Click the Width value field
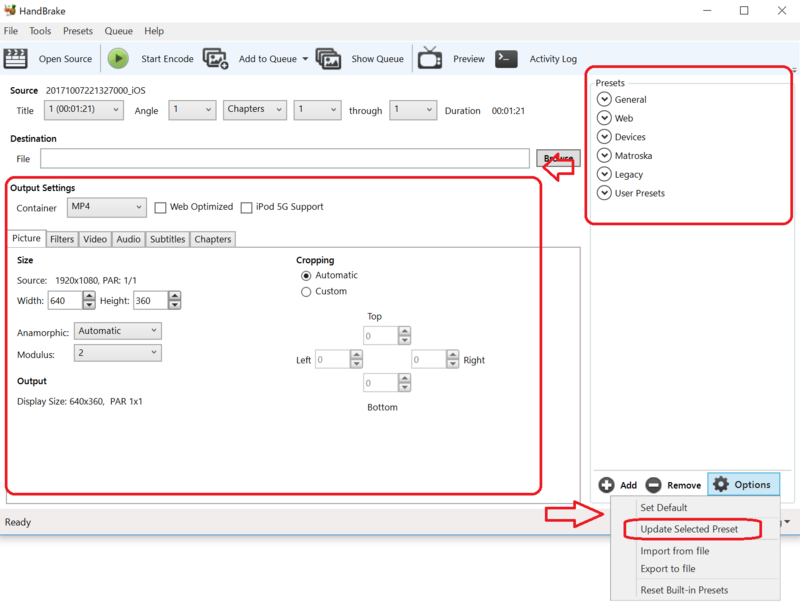This screenshot has height=610, width=800. tap(65, 300)
